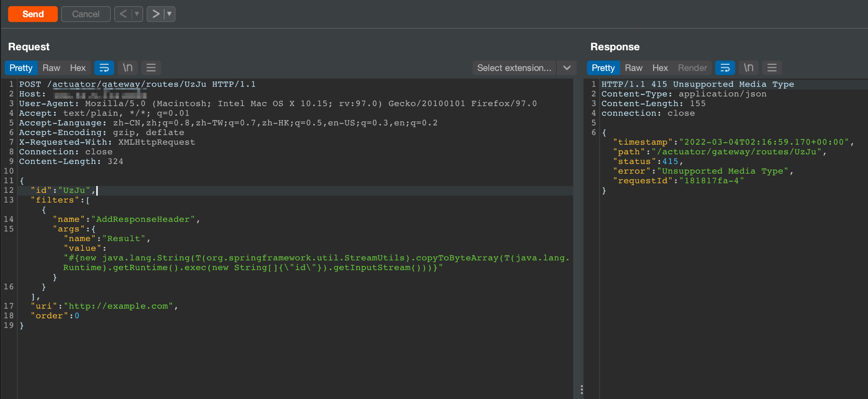Screen dimensions: 868x399
Task: Click the "filters":[ line in body
Action: click(60, 200)
